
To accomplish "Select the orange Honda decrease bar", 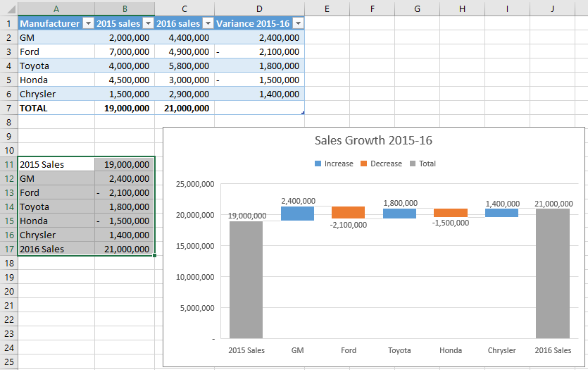I will (x=451, y=213).
